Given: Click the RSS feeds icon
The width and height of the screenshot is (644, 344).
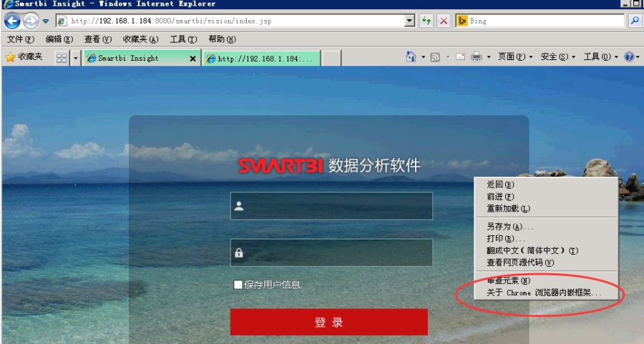Looking at the screenshot, I should 435,57.
